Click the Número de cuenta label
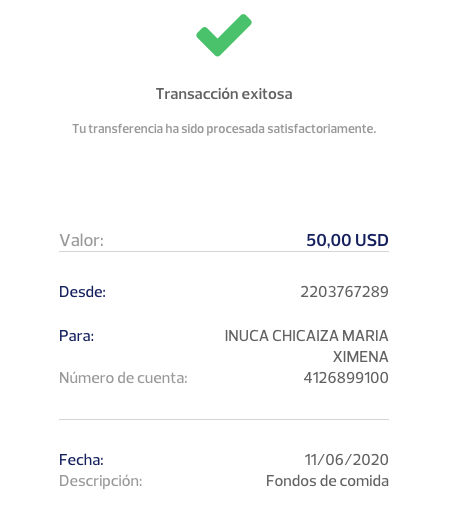474x506 pixels. click(123, 378)
